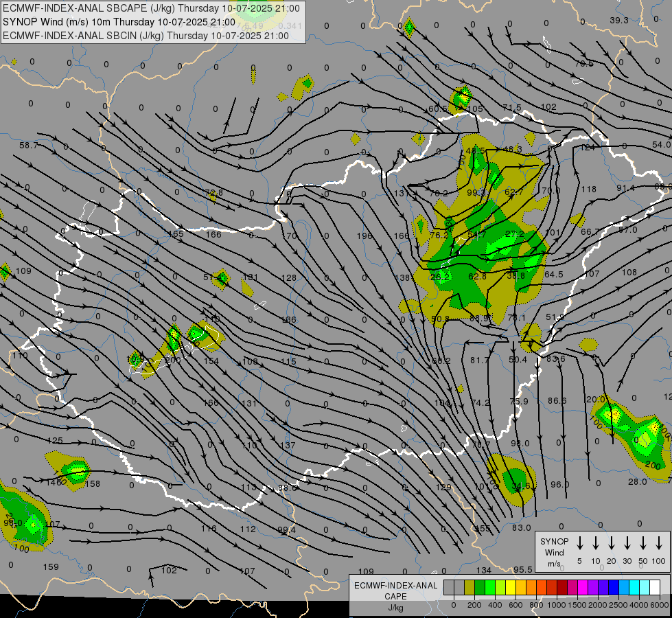Pick the dark red swatch right of 1000
The height and width of the screenshot is (618, 672).
coord(562,587)
